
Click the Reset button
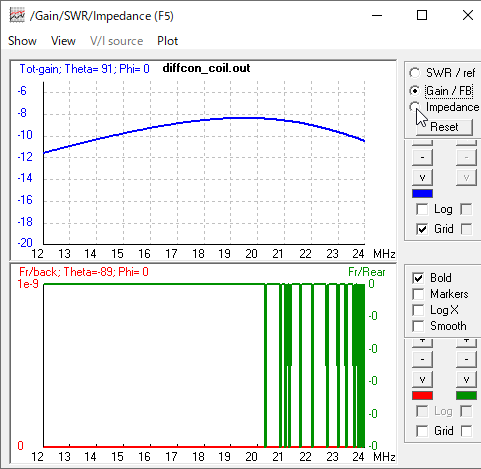pyautogui.click(x=444, y=127)
